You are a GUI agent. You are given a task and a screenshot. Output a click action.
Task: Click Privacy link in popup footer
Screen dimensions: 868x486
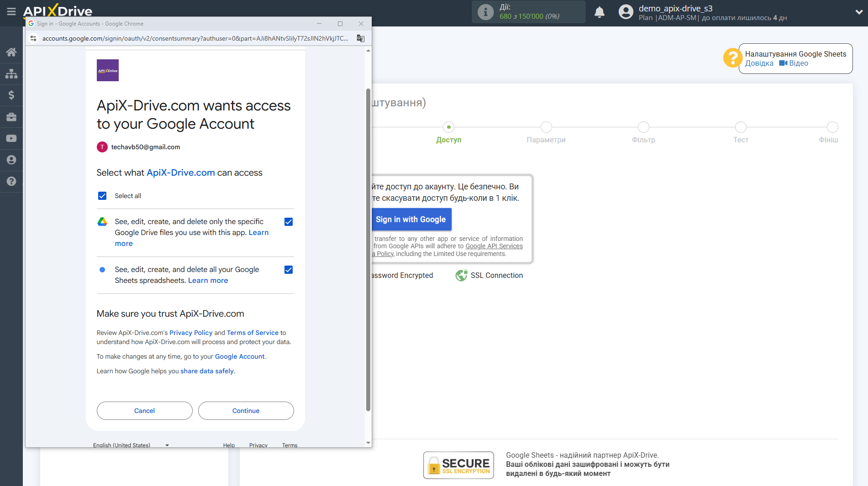(x=258, y=445)
